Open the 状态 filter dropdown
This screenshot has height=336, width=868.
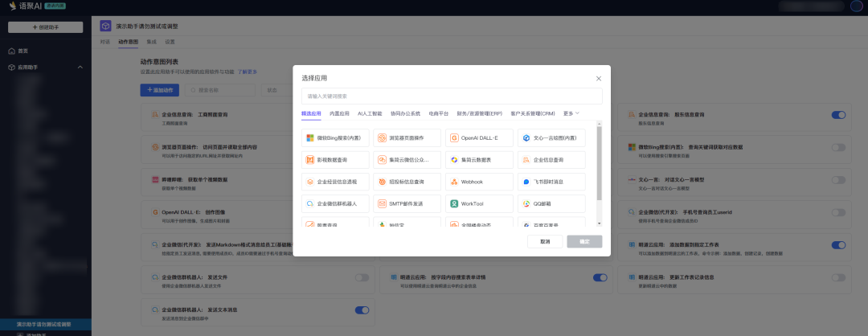(x=276, y=90)
